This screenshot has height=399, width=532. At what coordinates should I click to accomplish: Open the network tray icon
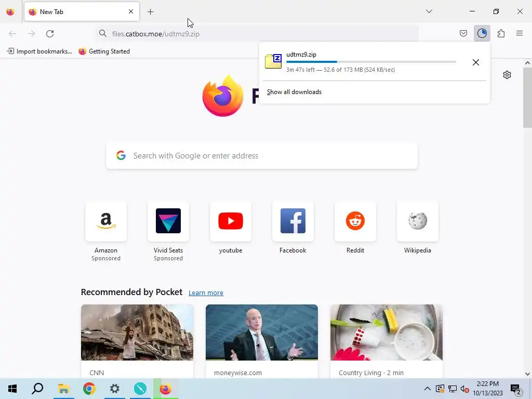pos(453,389)
